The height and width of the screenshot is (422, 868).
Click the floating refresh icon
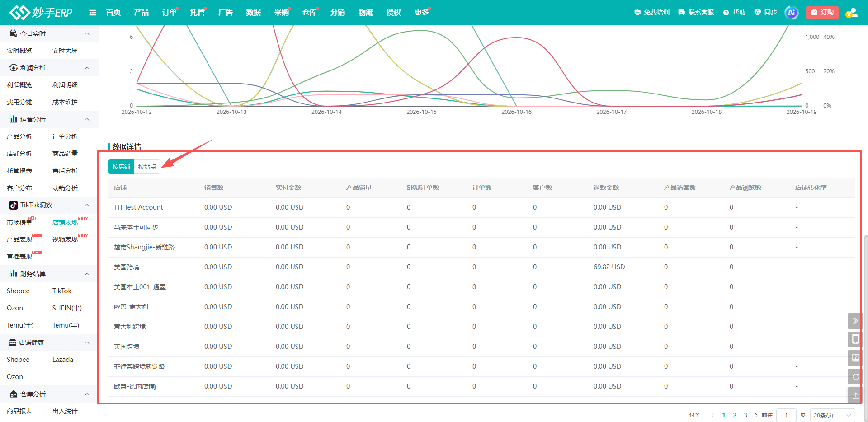(x=855, y=376)
